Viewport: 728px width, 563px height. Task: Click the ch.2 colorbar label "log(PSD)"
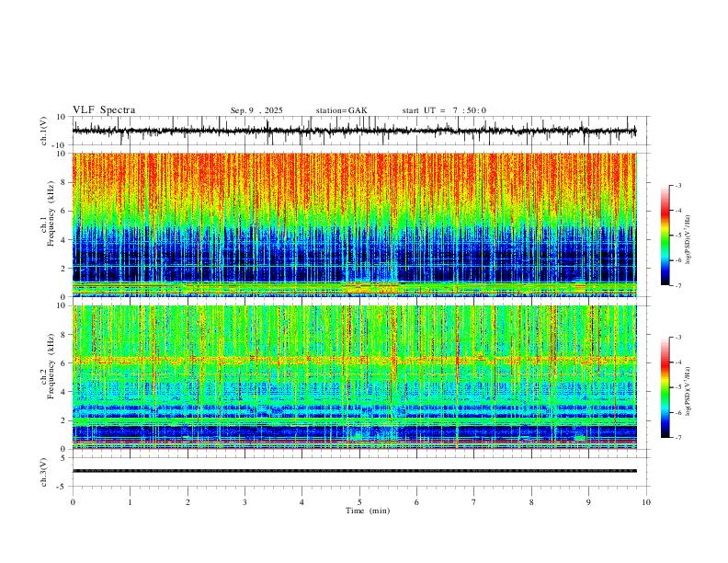tap(688, 392)
